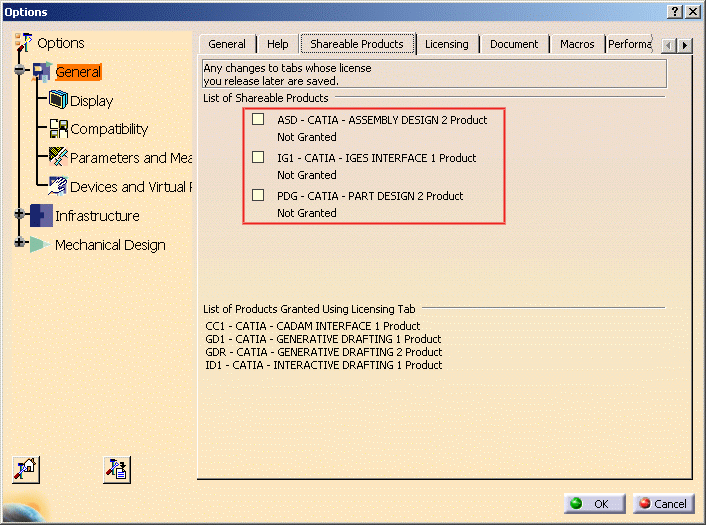This screenshot has height=525, width=706.
Task: Close the Options dialog window
Action: (x=692, y=11)
